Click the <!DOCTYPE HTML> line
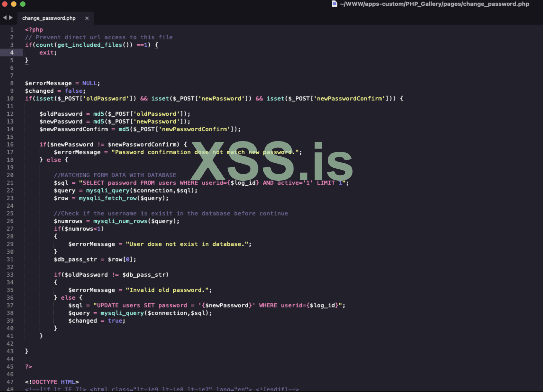The image size is (543, 392). click(52, 382)
